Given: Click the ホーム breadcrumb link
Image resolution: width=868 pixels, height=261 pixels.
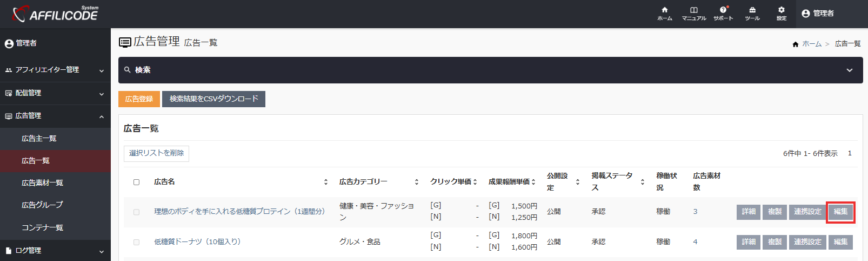Looking at the screenshot, I should pos(811,44).
